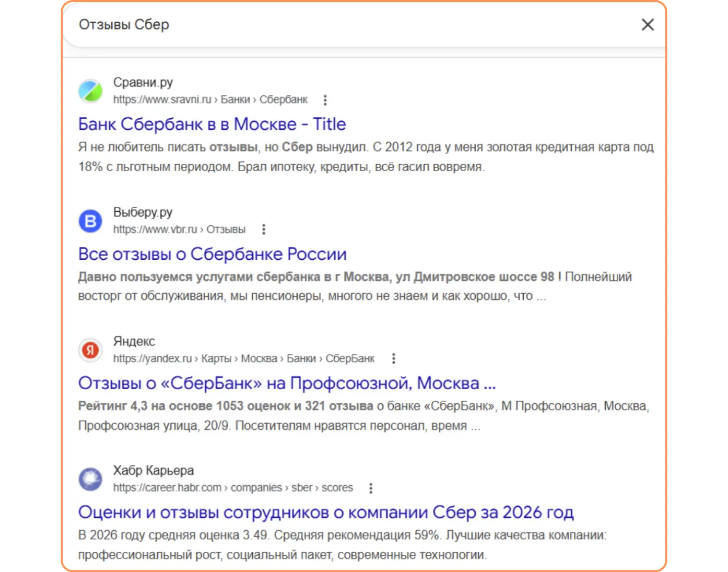Open the three-dot menu for the Выберу.ру result
The width and height of the screenshot is (728, 572).
[x=263, y=229]
